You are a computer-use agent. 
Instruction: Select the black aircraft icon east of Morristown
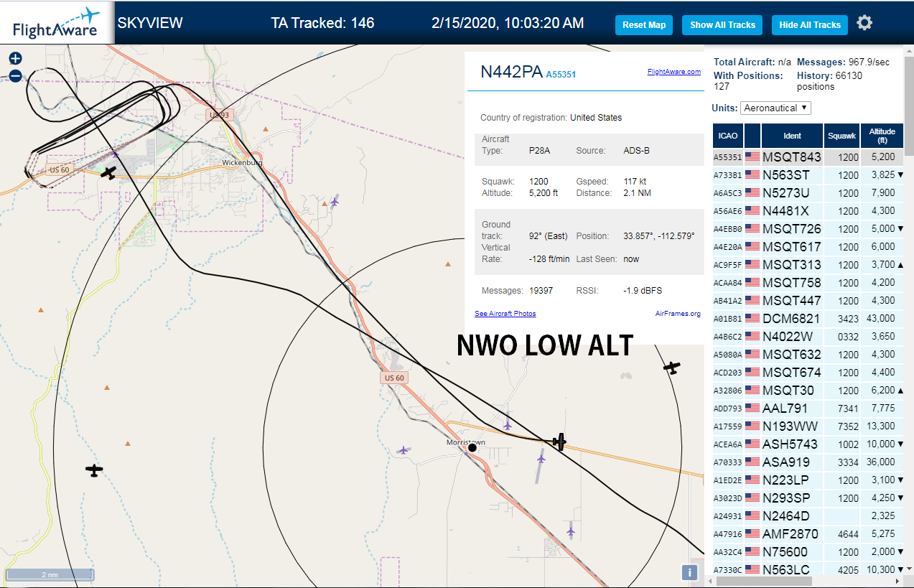(559, 441)
